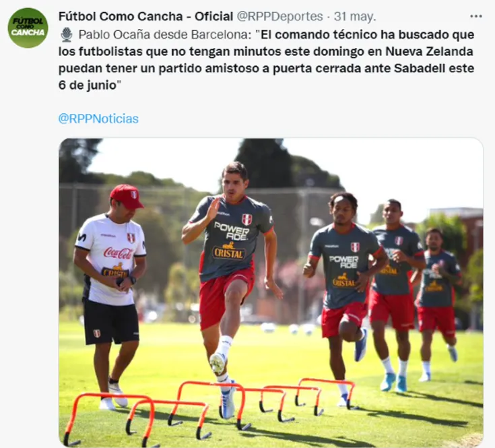Click the Movistar logo on coach's white sleeve
Viewport: 495px width, 448px height.
(x=81, y=236)
